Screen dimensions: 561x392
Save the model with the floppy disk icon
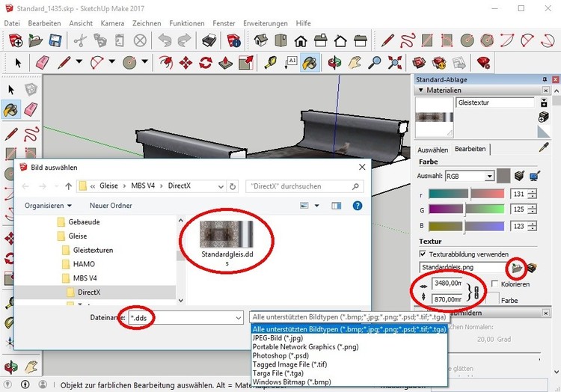(55, 40)
